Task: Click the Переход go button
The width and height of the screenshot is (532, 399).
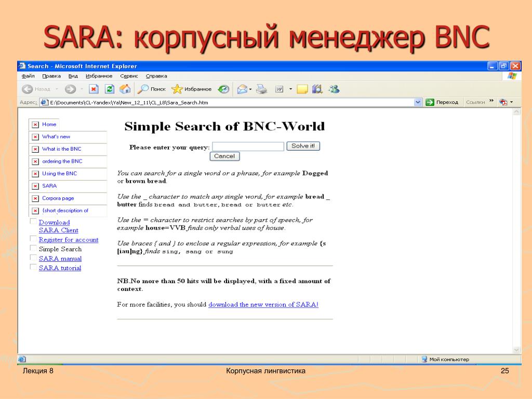Action: (x=442, y=102)
